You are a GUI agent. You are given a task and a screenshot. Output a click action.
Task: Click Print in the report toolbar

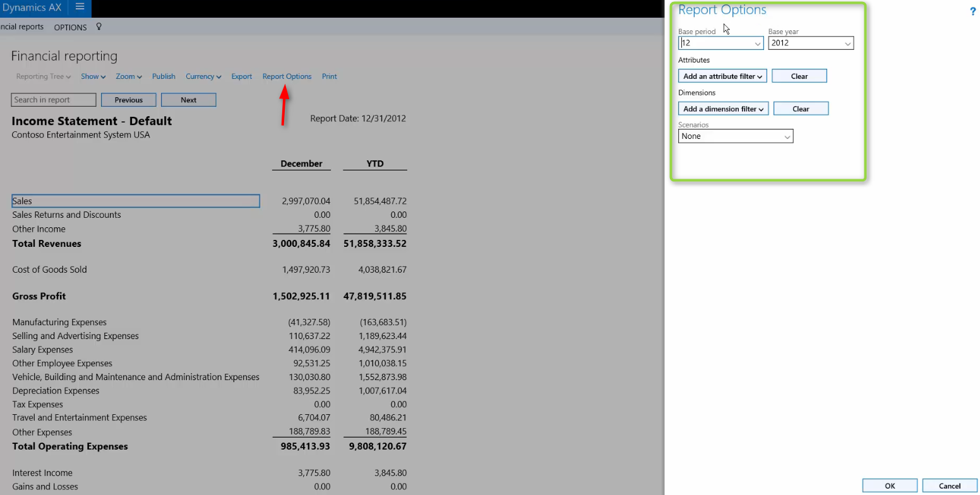click(329, 76)
